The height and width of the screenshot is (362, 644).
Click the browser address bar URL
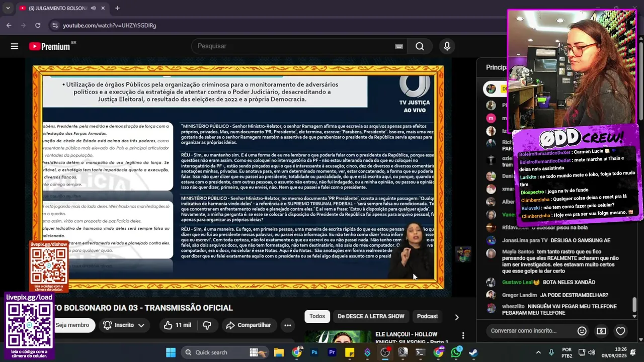click(110, 25)
